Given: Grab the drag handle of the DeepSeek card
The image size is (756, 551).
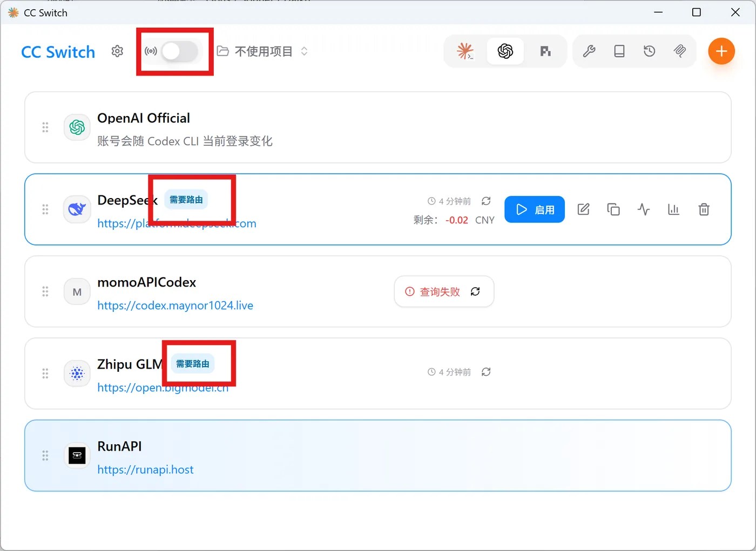Looking at the screenshot, I should click(45, 209).
